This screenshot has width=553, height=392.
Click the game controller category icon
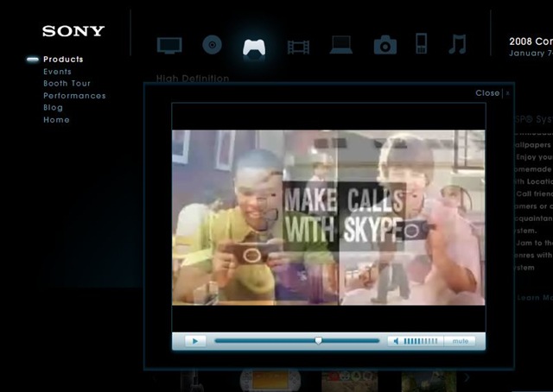pyautogui.click(x=254, y=46)
